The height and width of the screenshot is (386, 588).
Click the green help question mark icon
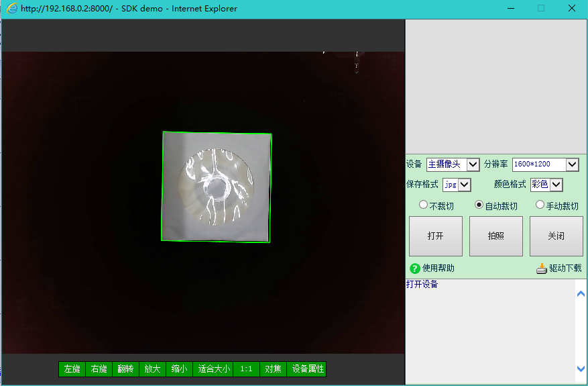pyautogui.click(x=415, y=269)
